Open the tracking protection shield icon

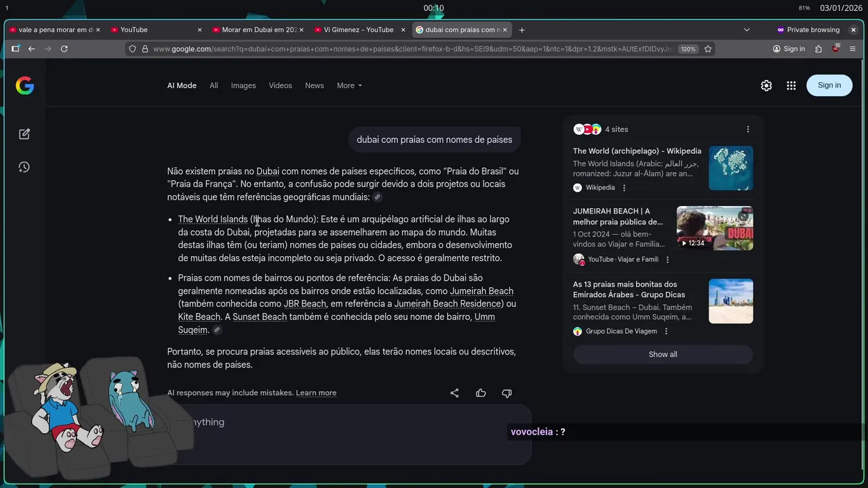(132, 49)
